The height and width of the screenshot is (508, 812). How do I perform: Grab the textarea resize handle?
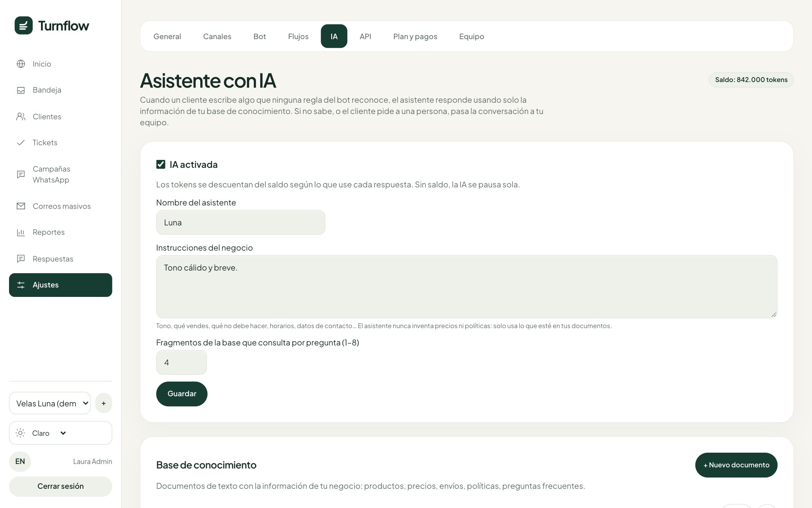point(774,315)
